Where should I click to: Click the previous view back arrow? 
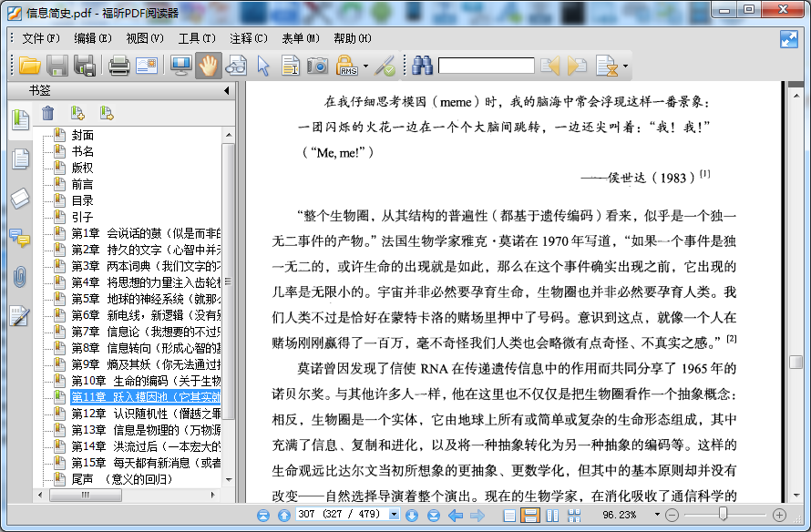(456, 515)
